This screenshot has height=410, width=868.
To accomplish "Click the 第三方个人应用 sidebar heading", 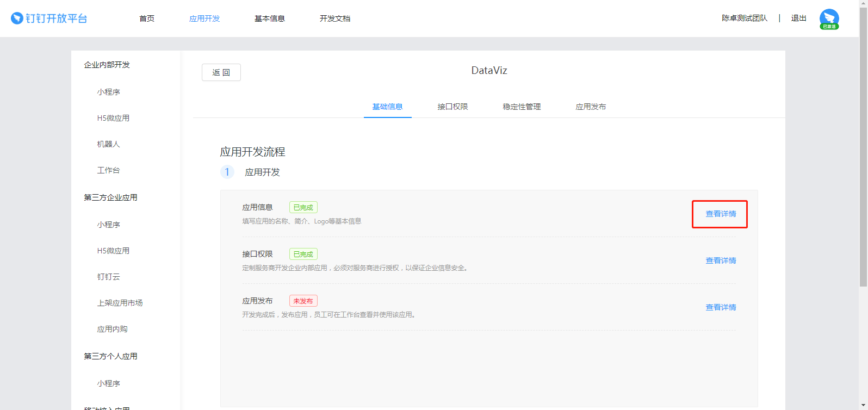I will point(110,356).
